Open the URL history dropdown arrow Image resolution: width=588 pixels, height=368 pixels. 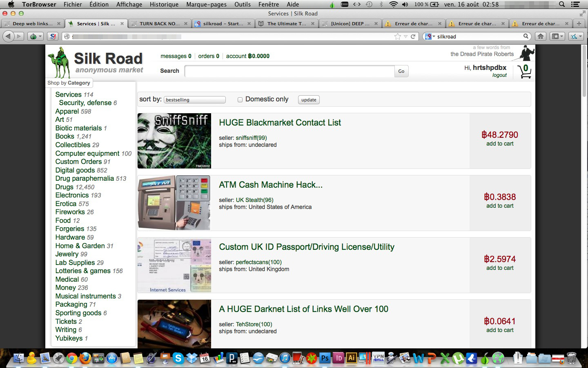[405, 36]
